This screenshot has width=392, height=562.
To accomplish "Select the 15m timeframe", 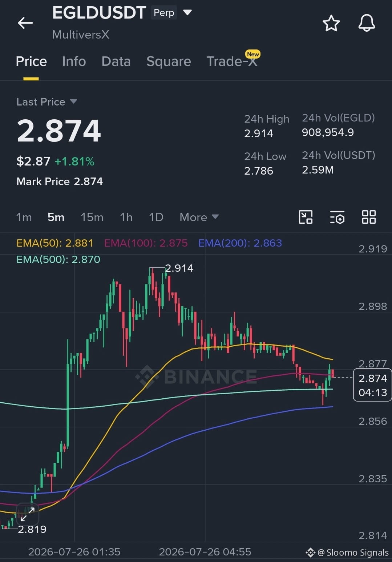I will pos(92,217).
